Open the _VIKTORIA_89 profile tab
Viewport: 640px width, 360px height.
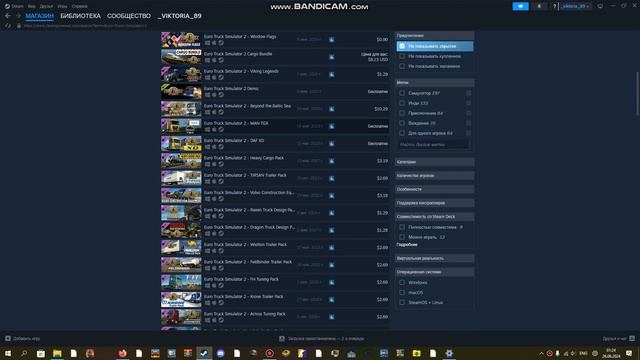pyautogui.click(x=180, y=16)
